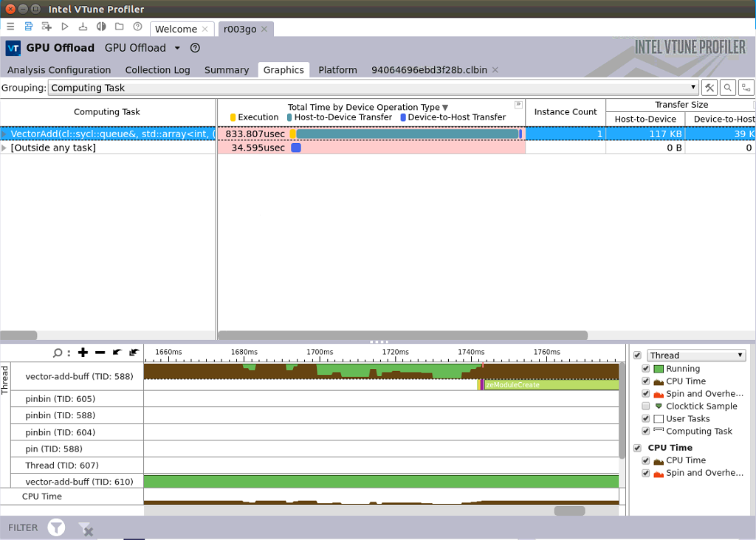
Task: Click the Compare Results toolbar icon
Action: (x=101, y=27)
